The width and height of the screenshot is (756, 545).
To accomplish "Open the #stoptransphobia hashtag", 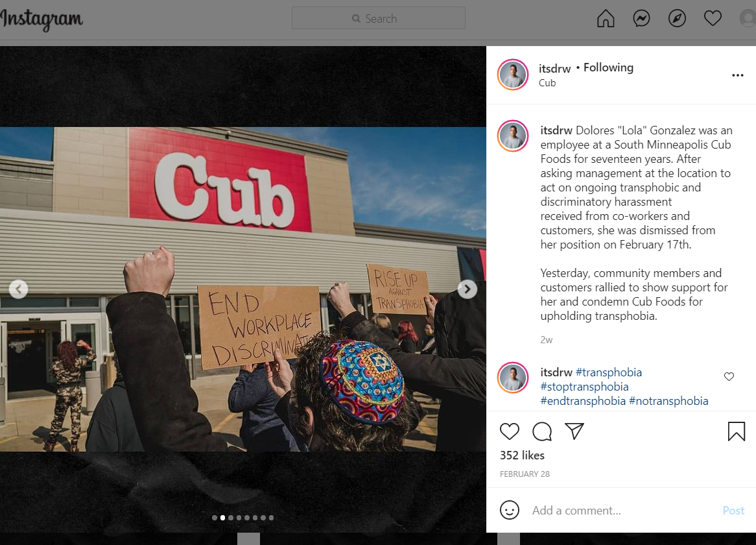I will click(584, 387).
